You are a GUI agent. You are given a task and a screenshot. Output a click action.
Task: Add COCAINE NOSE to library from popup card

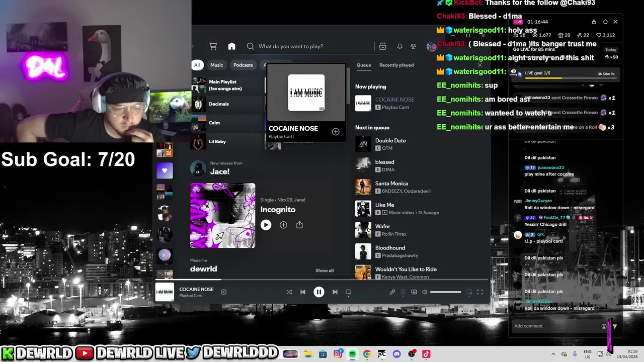pyautogui.click(x=336, y=132)
